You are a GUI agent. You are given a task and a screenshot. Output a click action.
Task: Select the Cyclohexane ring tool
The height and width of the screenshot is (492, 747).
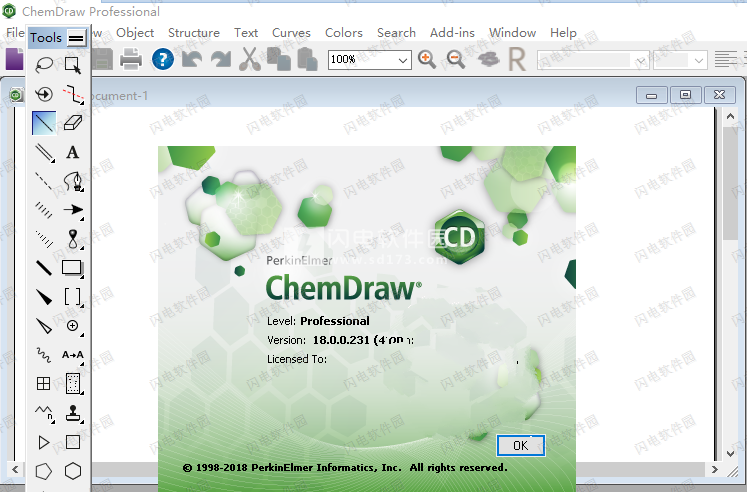72,472
